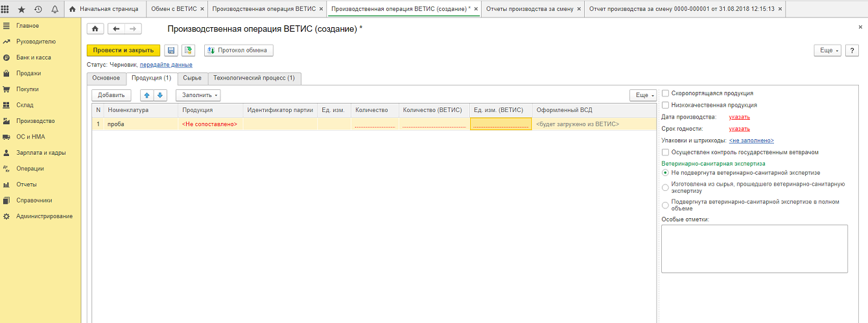Move the row up with the arrow icon
This screenshot has height=323, width=868.
147,95
